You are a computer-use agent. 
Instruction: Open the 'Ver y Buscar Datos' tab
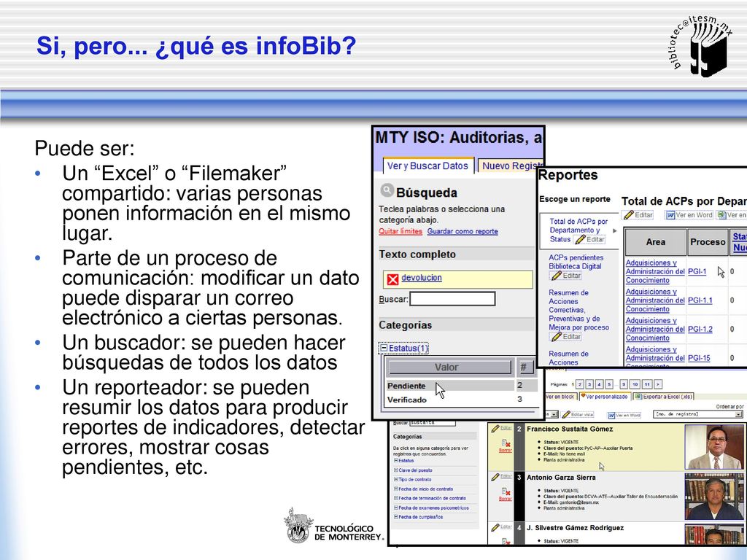coord(427,166)
